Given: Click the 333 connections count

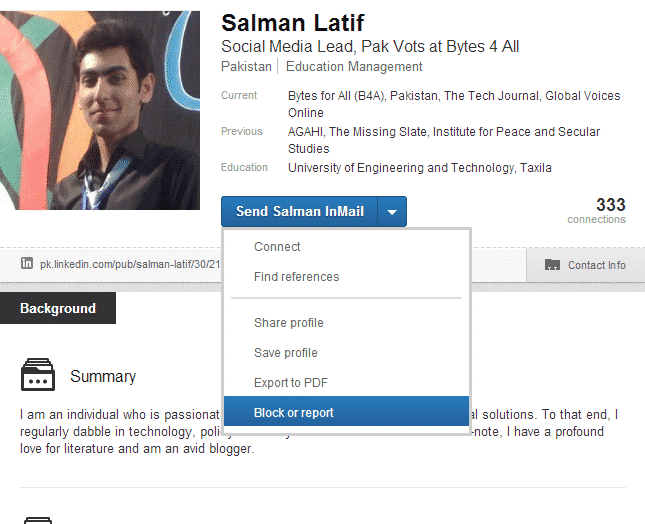Looking at the screenshot, I should (x=610, y=206).
